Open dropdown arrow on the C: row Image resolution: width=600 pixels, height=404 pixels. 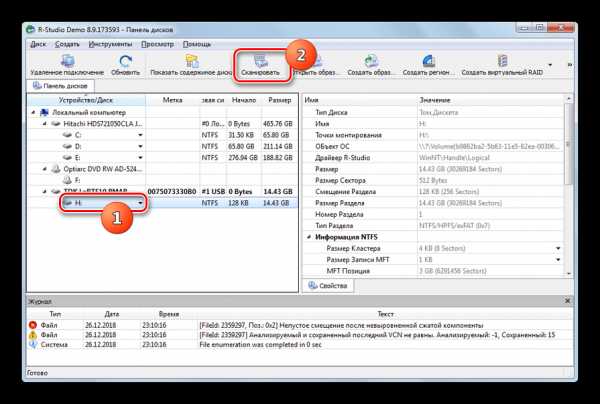pos(140,135)
